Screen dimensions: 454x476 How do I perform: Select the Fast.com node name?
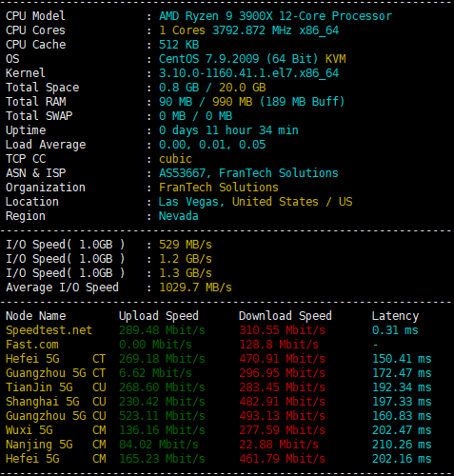point(32,345)
